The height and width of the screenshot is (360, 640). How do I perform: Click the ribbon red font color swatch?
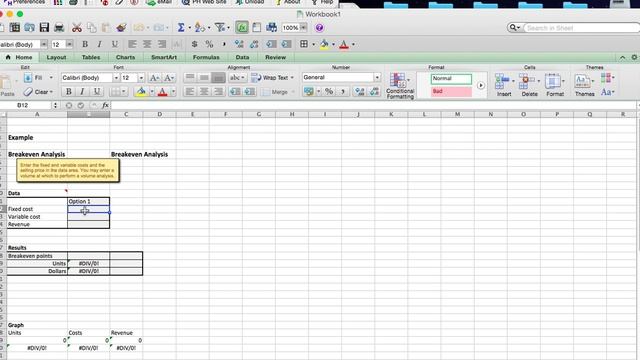[162, 92]
